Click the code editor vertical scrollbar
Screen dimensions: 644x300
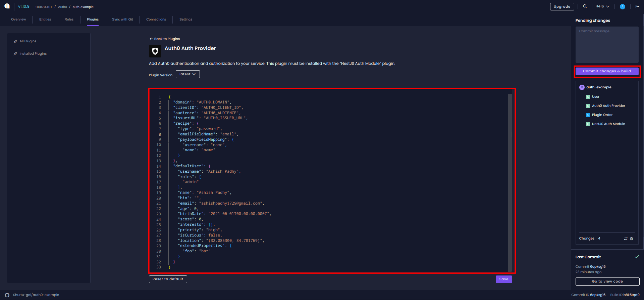click(510, 183)
